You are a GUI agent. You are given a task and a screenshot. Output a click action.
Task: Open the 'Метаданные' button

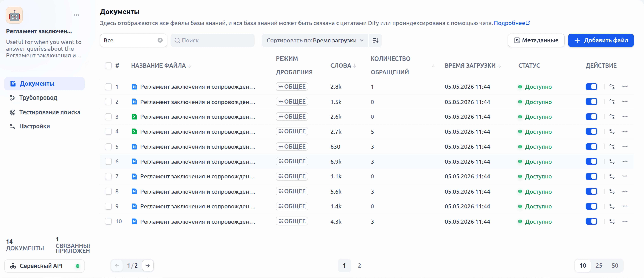[x=536, y=40]
